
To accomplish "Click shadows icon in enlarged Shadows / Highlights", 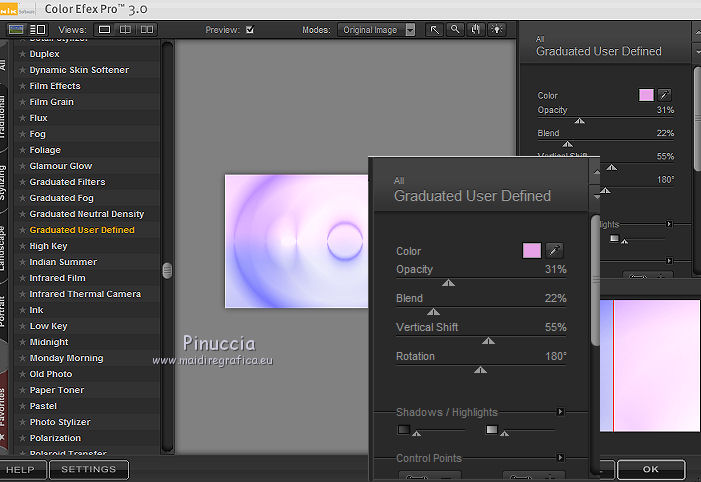I will [403, 430].
